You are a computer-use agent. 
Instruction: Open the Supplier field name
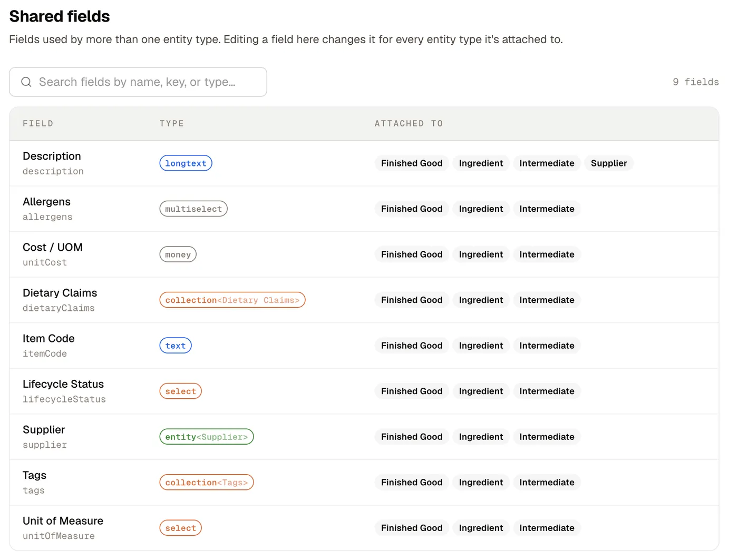(x=44, y=429)
